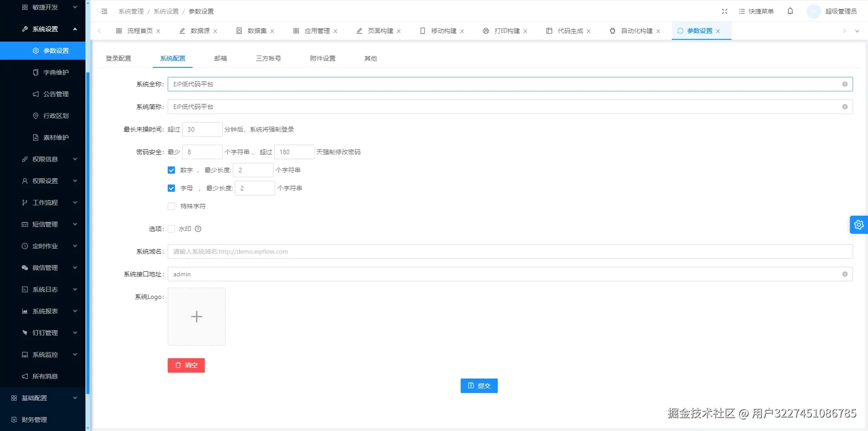Click the system Logo upload box
Screen dimensions: 868x431
point(197,317)
